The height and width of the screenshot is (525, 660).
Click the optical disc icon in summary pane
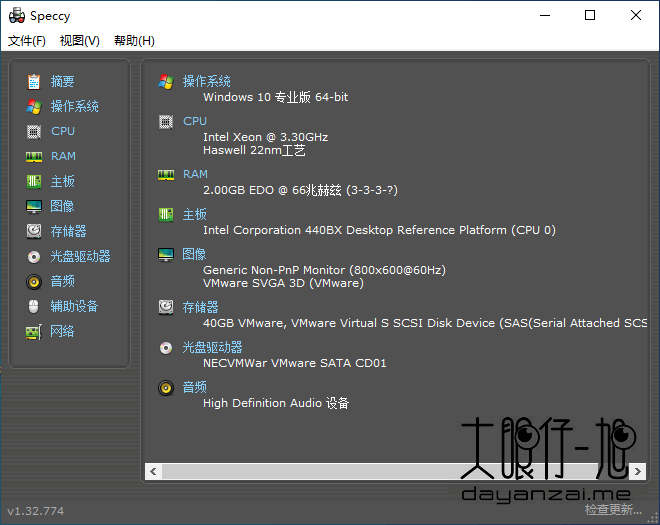(166, 348)
